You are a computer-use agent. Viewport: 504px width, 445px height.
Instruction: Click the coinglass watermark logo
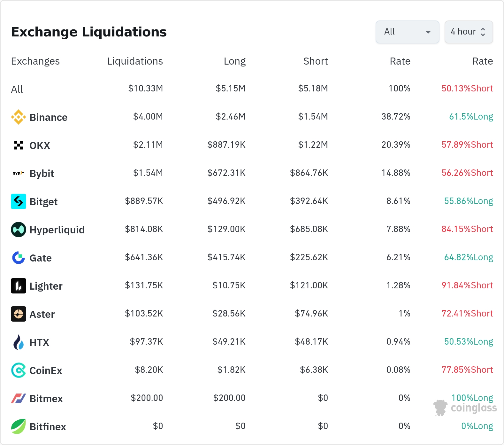tap(465, 408)
